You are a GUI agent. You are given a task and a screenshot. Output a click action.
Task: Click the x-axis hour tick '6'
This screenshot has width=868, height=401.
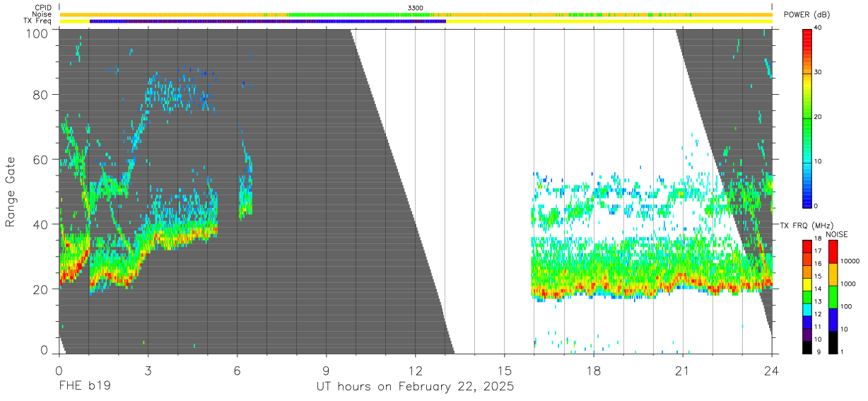click(x=237, y=369)
